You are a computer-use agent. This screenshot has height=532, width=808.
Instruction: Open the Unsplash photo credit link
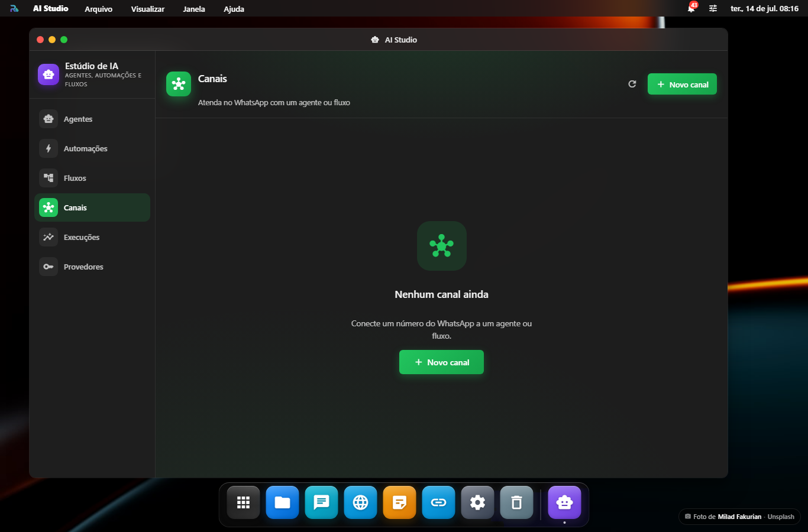tap(781, 517)
